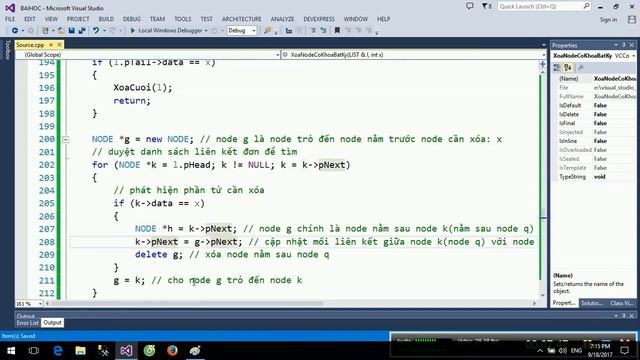This screenshot has width=640, height=360.
Task: Open the DEVEXPRESS menu
Action: (319, 19)
